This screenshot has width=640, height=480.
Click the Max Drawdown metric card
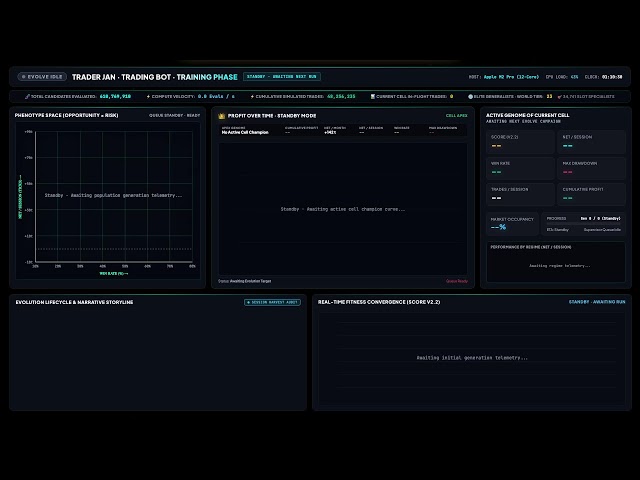(591, 168)
